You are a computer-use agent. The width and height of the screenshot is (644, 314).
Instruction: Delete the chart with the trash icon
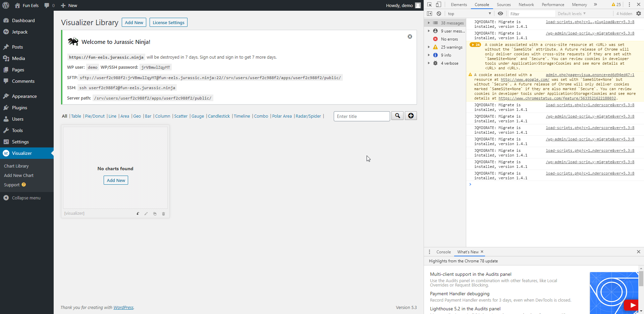163,213
